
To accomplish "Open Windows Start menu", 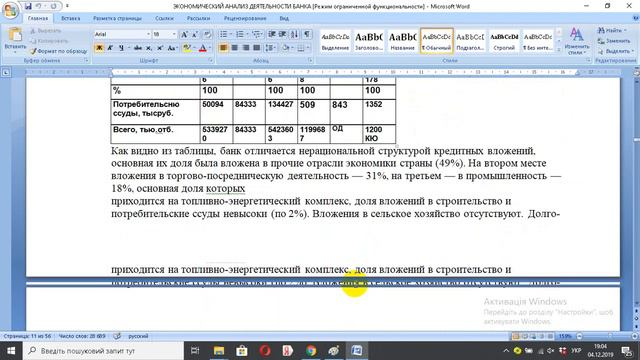I will coord(11,351).
